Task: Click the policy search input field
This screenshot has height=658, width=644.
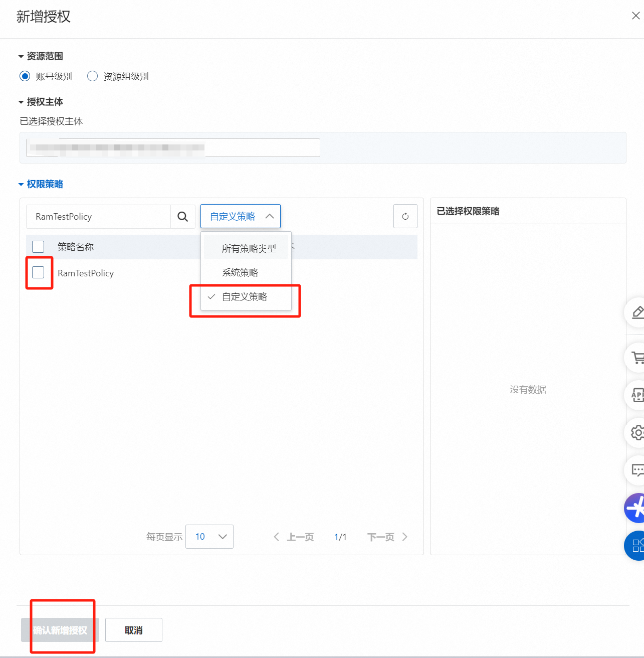Action: tap(98, 217)
